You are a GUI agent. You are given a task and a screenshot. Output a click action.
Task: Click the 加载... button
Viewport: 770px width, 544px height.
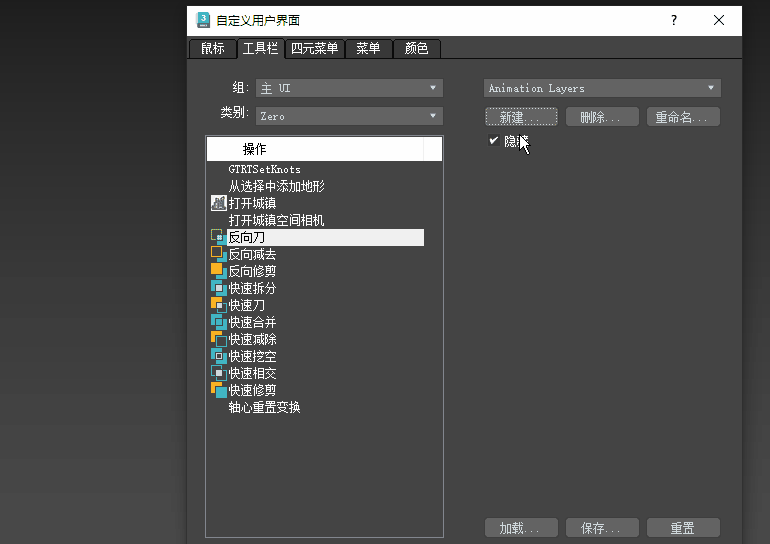[520, 528]
